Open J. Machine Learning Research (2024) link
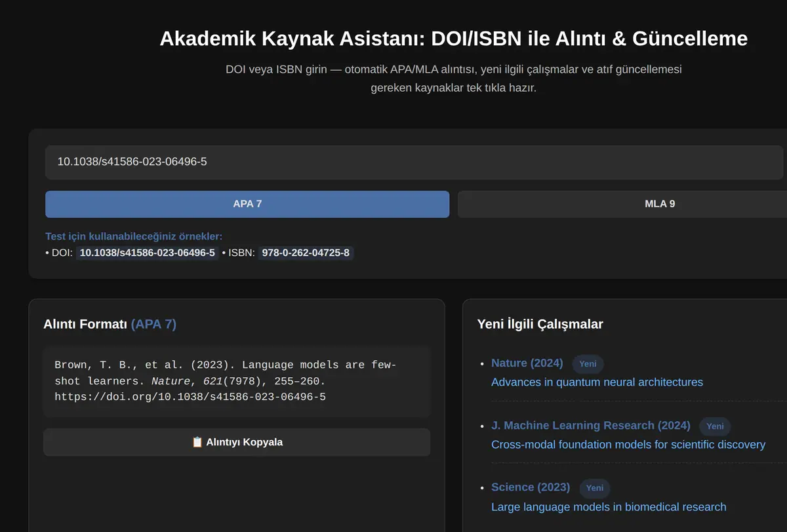The height and width of the screenshot is (532, 787). (x=591, y=425)
